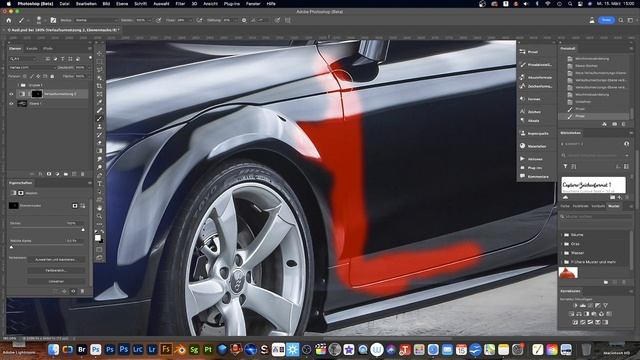Select the Type tool
This screenshot has width=640, height=360.
[x=100, y=184]
